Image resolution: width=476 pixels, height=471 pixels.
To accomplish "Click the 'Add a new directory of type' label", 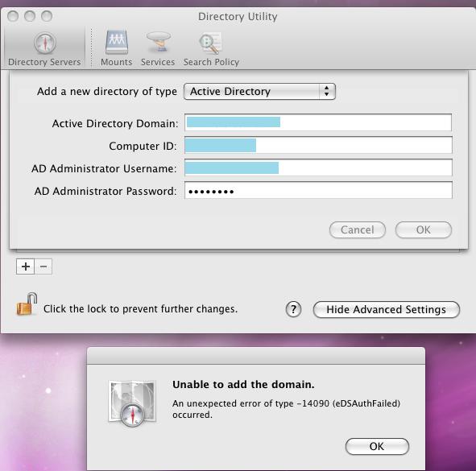I will tap(107, 91).
